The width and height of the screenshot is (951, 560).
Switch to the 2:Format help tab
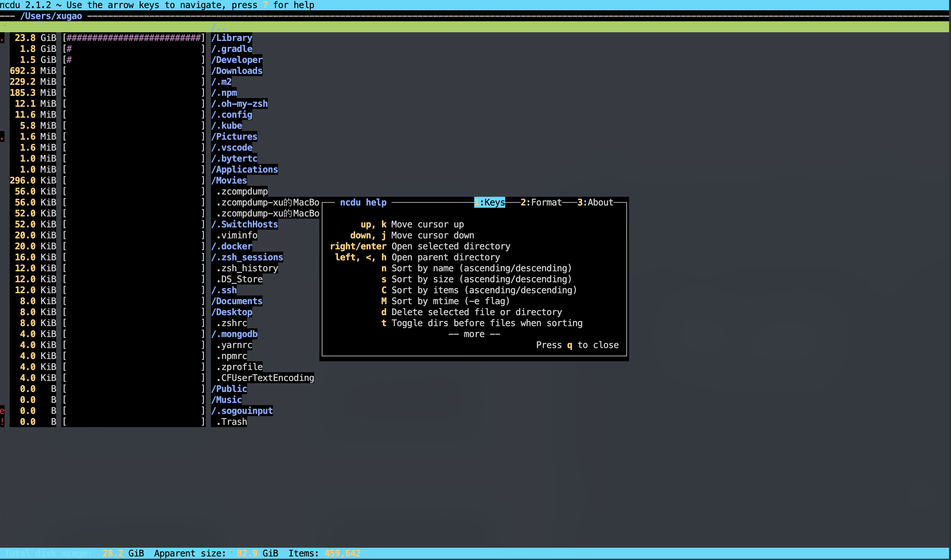(541, 202)
